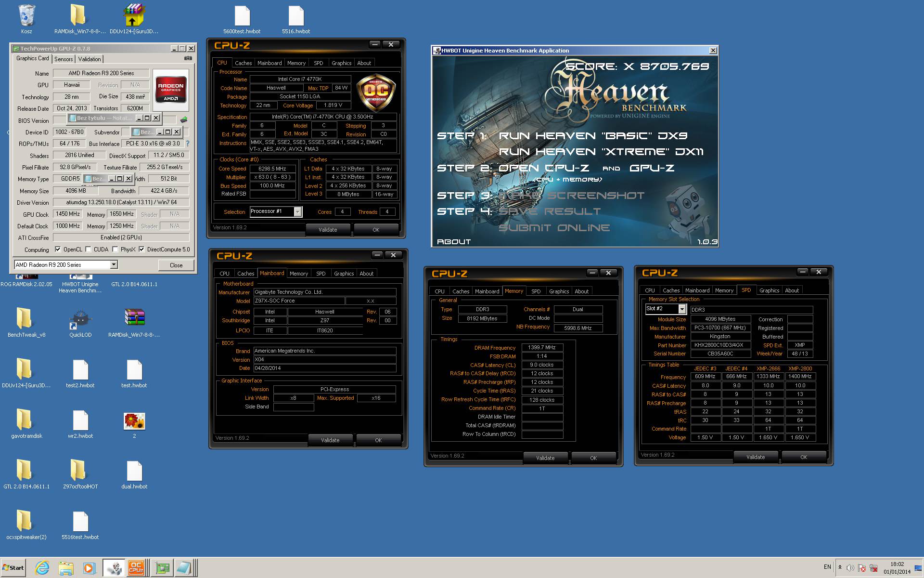This screenshot has width=924, height=578.
Task: Open Windows Explorer from the taskbar
Action: coord(66,568)
